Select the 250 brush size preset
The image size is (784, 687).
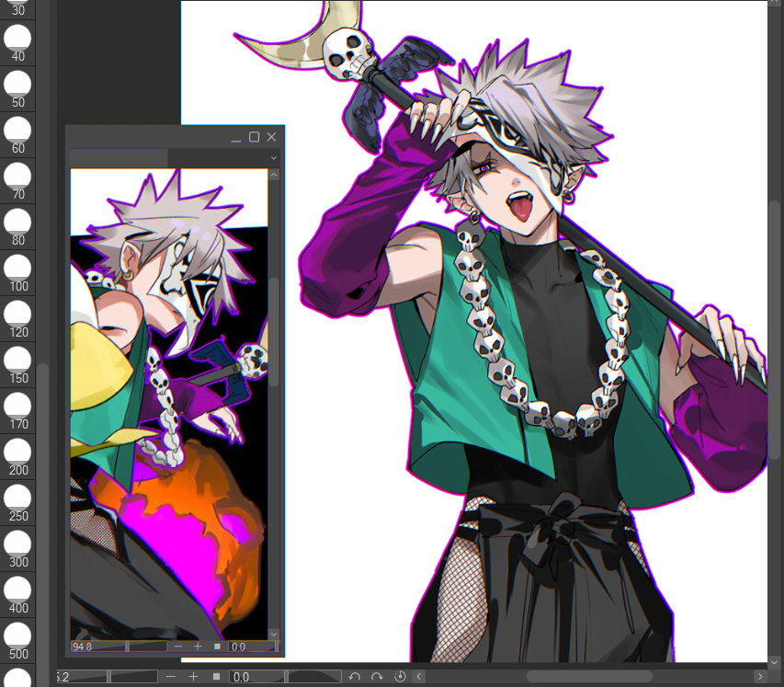tap(17, 503)
